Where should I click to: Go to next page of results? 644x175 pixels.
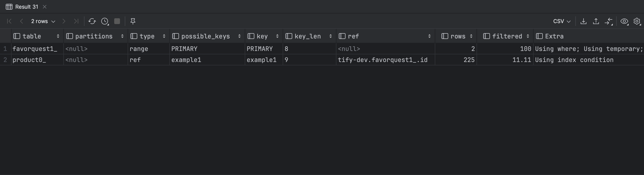point(64,21)
